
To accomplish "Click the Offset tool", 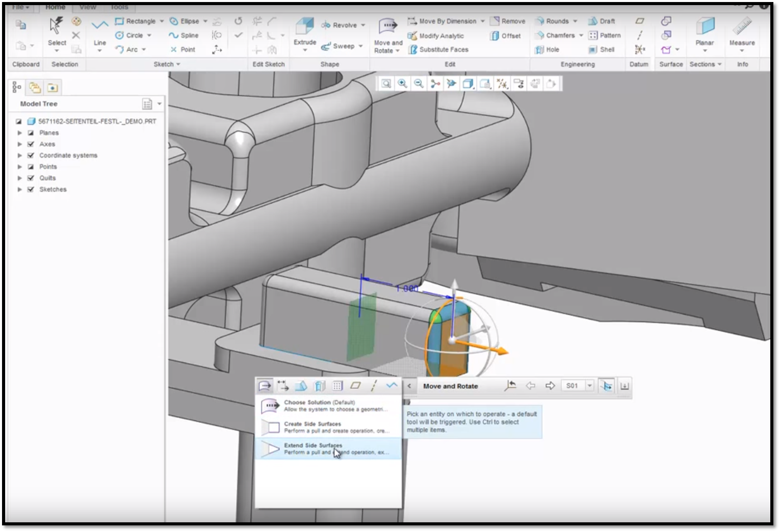I will click(x=506, y=36).
